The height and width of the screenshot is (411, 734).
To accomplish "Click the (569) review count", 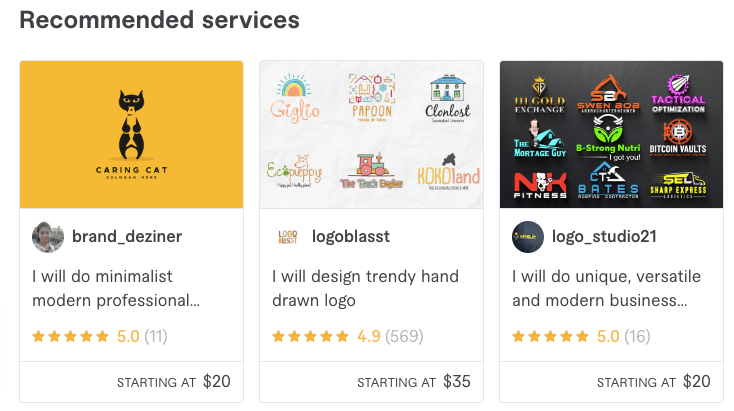I will [x=404, y=336].
